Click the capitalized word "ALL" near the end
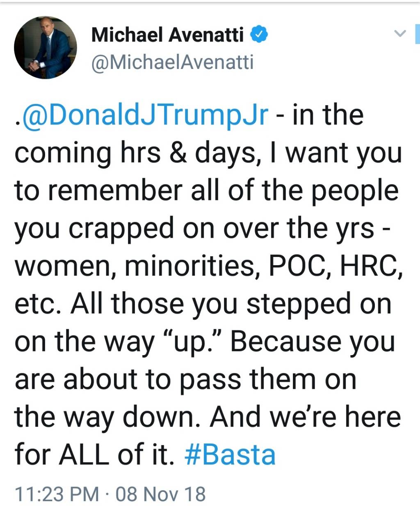This screenshot has width=420, height=514. tap(85, 455)
